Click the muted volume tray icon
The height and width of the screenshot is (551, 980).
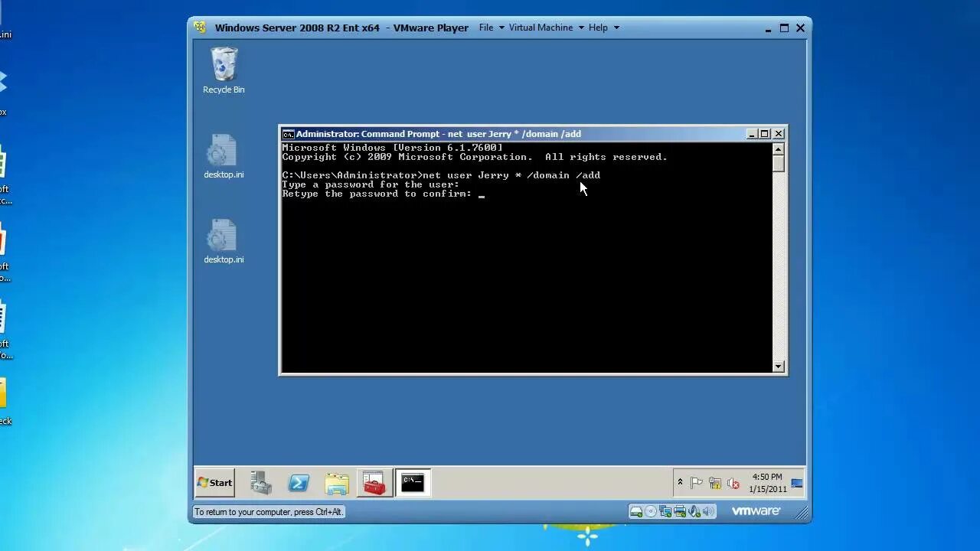click(733, 483)
